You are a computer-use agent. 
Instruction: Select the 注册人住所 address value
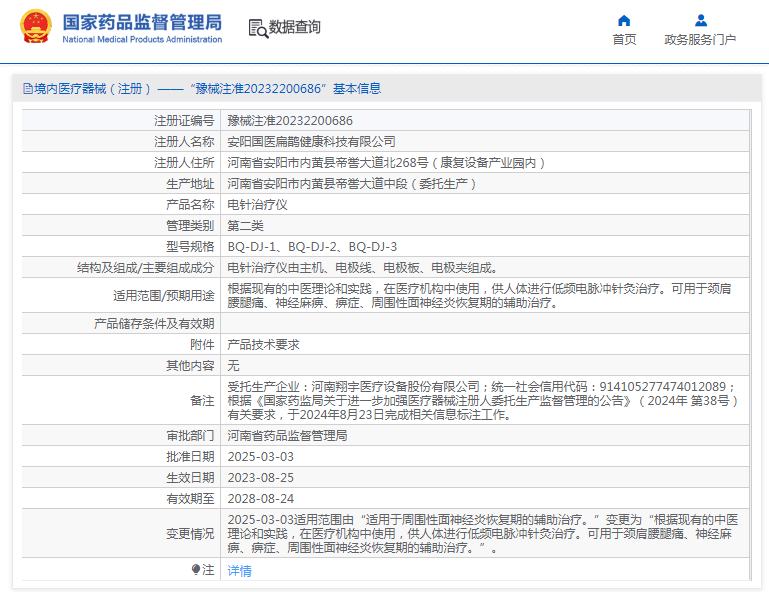click(x=386, y=163)
